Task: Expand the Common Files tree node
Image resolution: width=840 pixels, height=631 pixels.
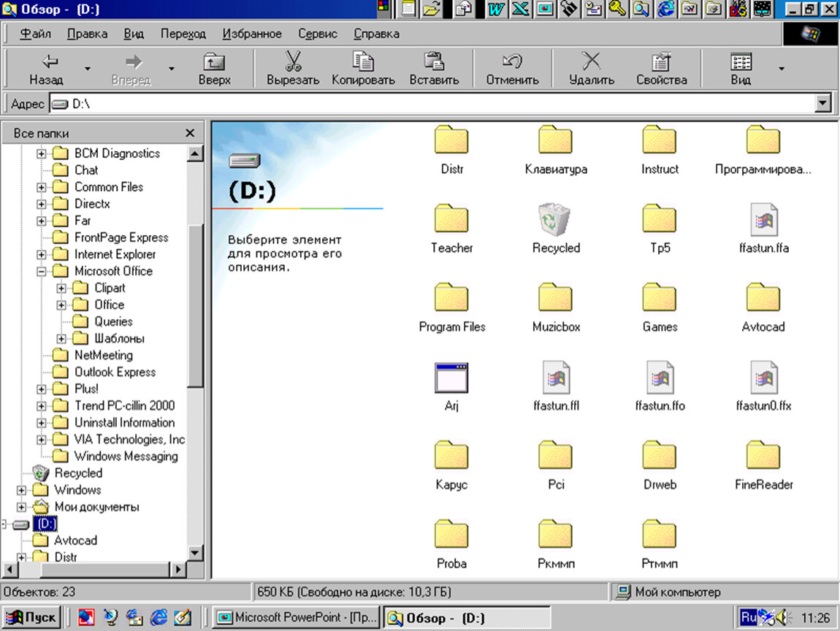Action: (x=41, y=188)
